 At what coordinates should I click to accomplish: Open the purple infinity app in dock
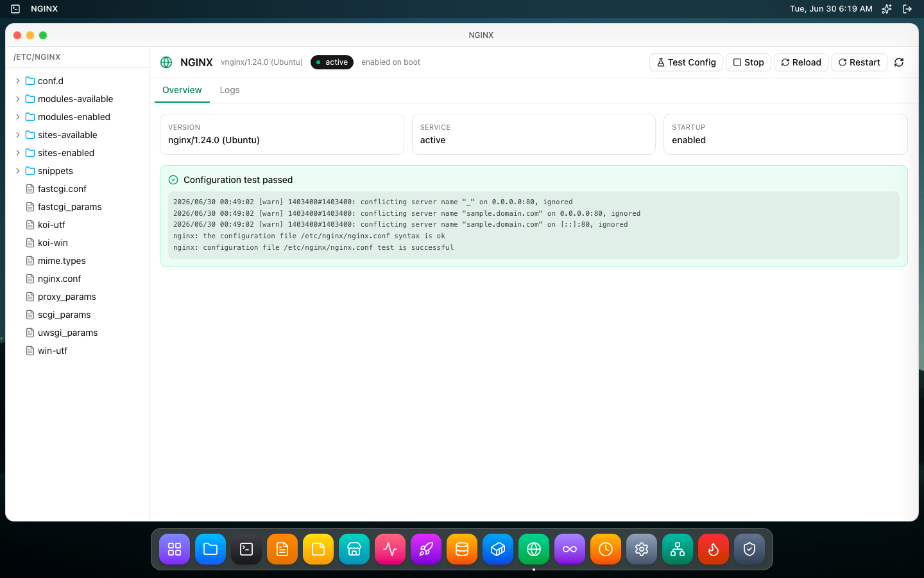[x=570, y=549]
